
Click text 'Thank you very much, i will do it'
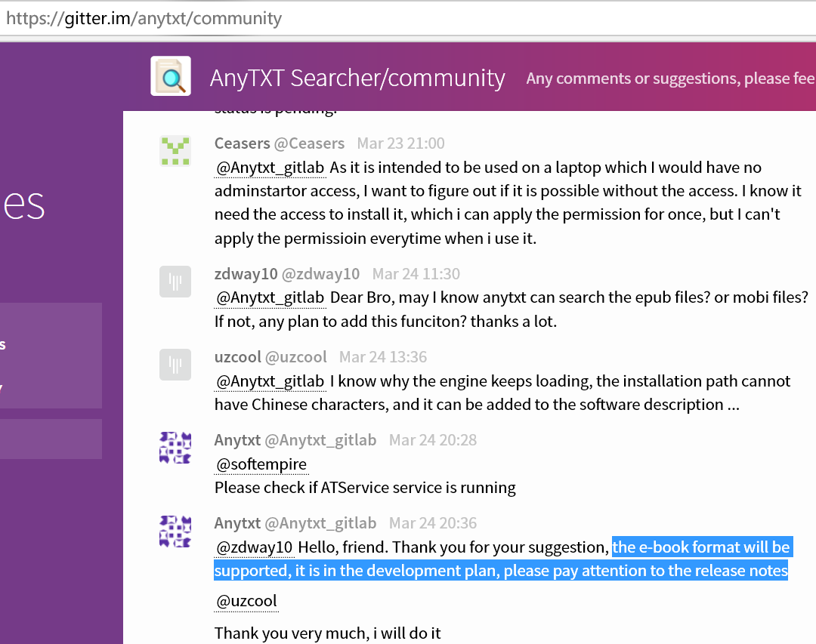click(327, 633)
